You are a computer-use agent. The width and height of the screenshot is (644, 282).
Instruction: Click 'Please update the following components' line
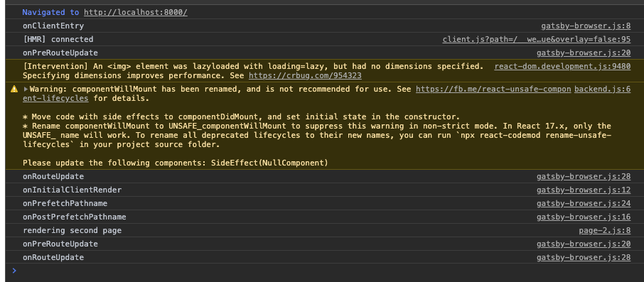(176, 163)
